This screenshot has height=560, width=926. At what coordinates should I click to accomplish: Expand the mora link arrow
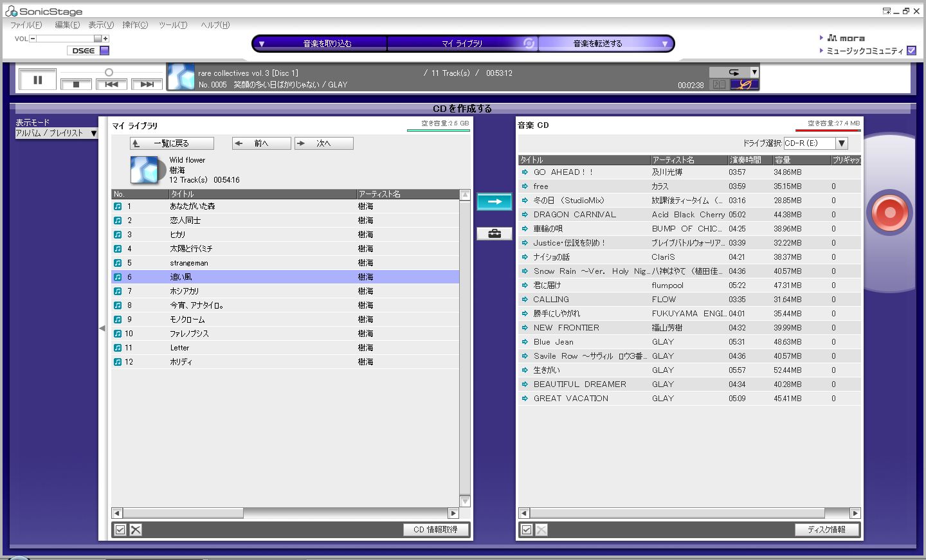pyautogui.click(x=821, y=38)
